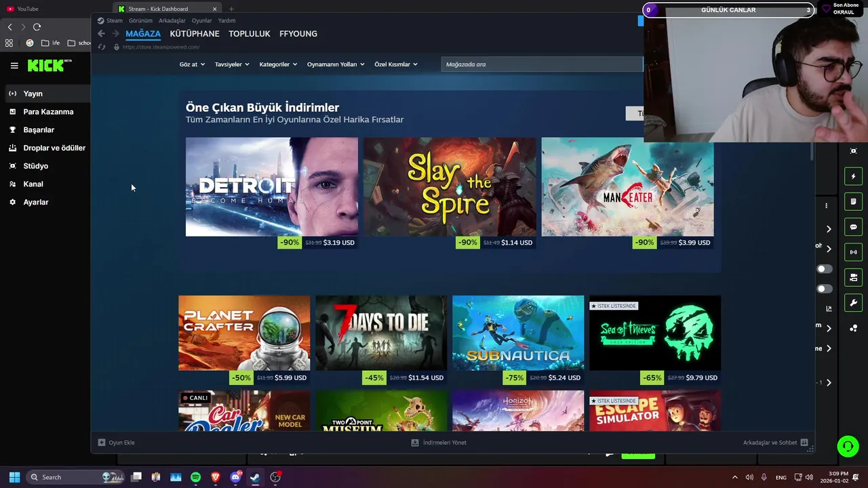
Task: Open Spotify from the taskbar
Action: pos(195,477)
